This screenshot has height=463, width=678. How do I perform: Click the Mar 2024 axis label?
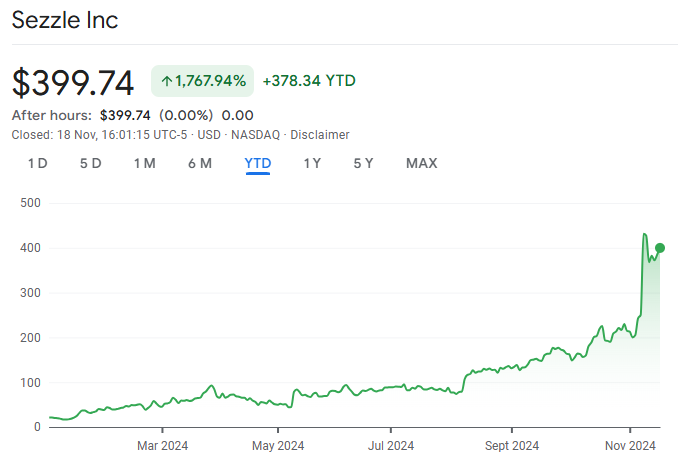(x=163, y=445)
